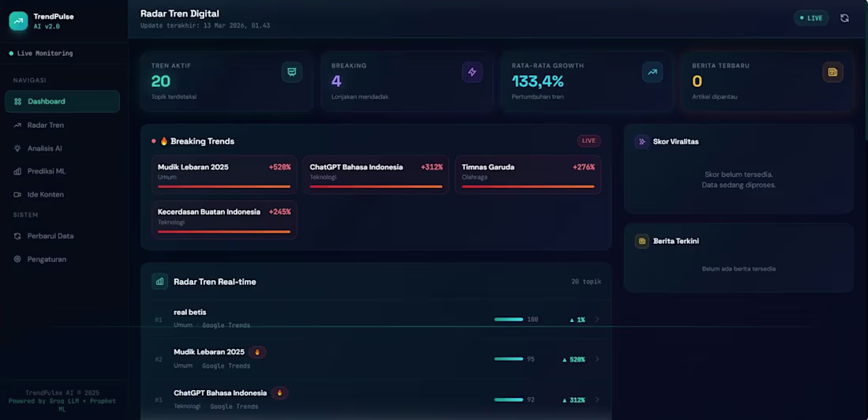Viewport: 868px width, 420px height.
Task: Click the fire badge beside Mudik Lebaran 2025 row
Action: pos(257,352)
